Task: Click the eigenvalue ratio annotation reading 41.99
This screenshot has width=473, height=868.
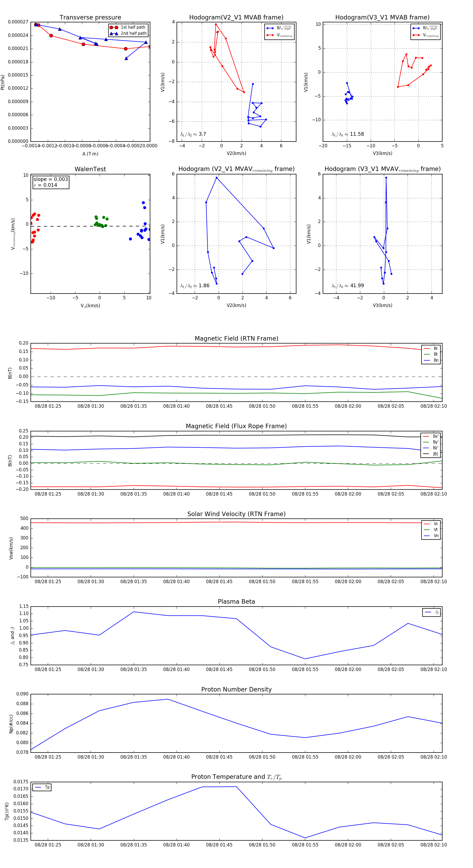Action: [347, 286]
